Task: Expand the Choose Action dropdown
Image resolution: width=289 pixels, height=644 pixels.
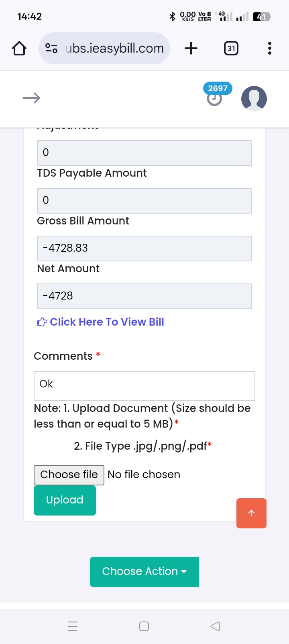Action: tap(144, 571)
